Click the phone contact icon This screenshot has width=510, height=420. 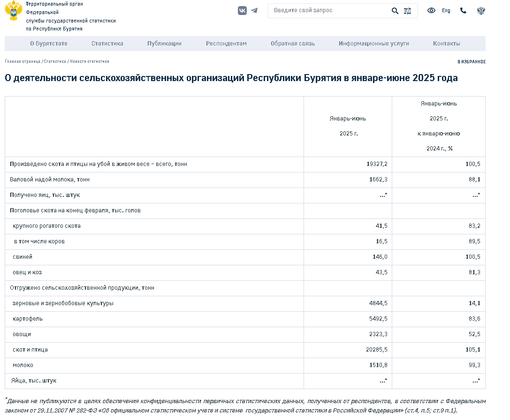click(x=463, y=11)
